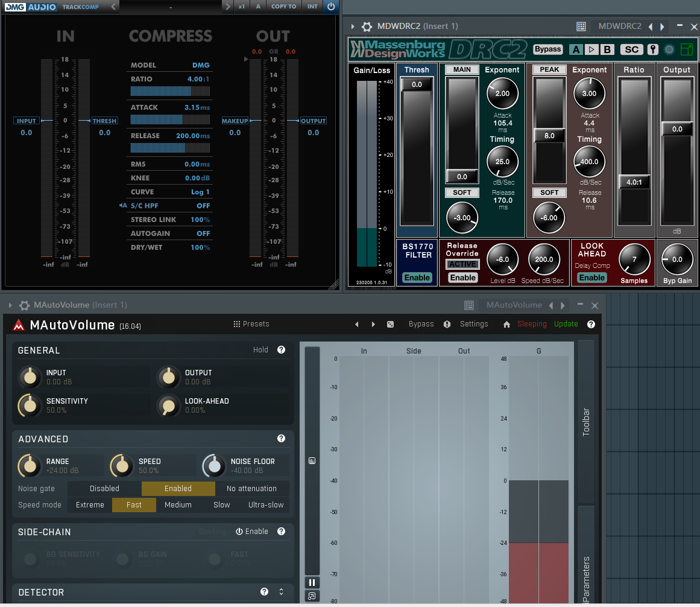Select previous MDWDRC2 preset arrow
The image size is (700, 607).
[651, 27]
